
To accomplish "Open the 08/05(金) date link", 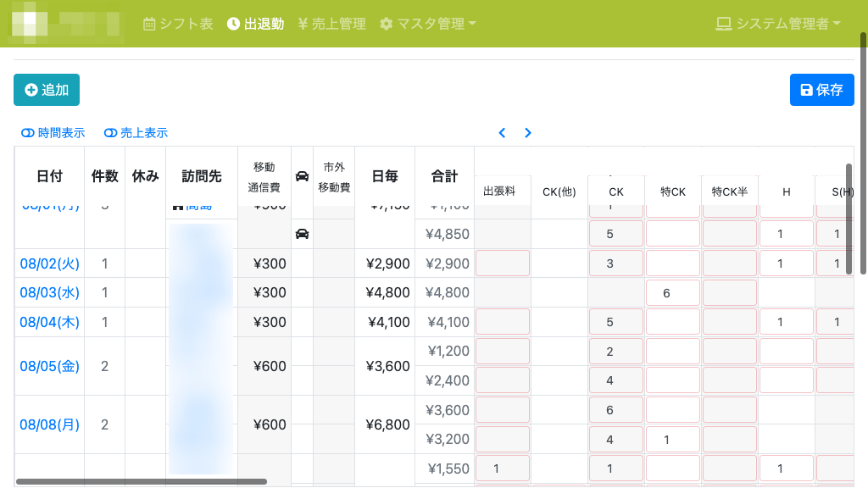I will tap(49, 366).
